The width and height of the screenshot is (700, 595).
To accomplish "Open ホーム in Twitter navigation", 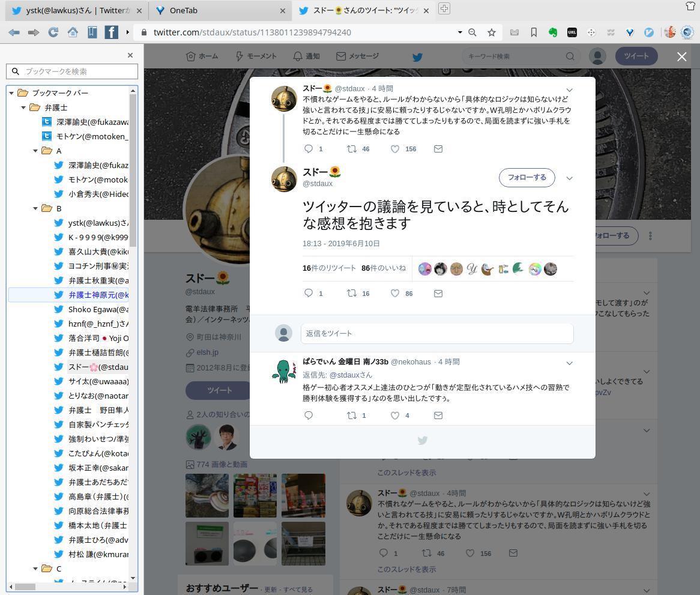I will 202,56.
